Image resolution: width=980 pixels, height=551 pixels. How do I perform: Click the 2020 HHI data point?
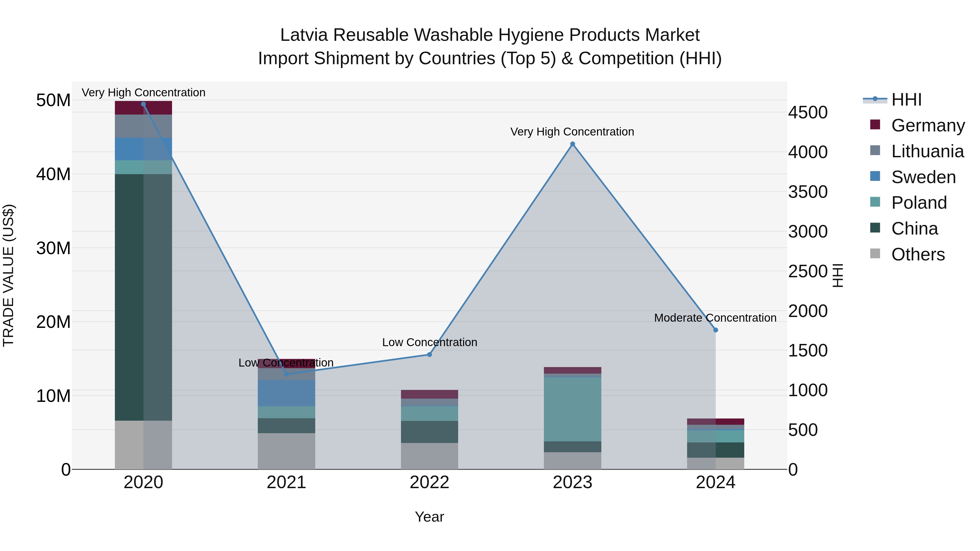pos(143,104)
